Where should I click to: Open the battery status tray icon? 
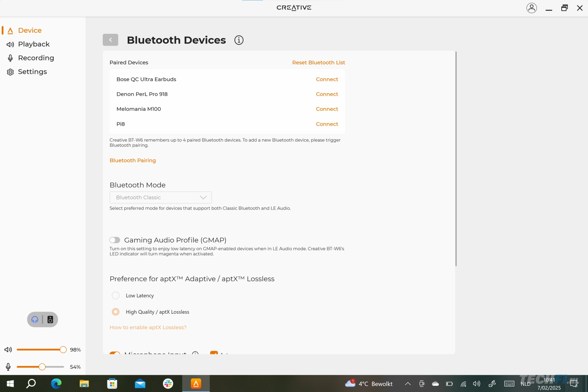[x=449, y=383]
